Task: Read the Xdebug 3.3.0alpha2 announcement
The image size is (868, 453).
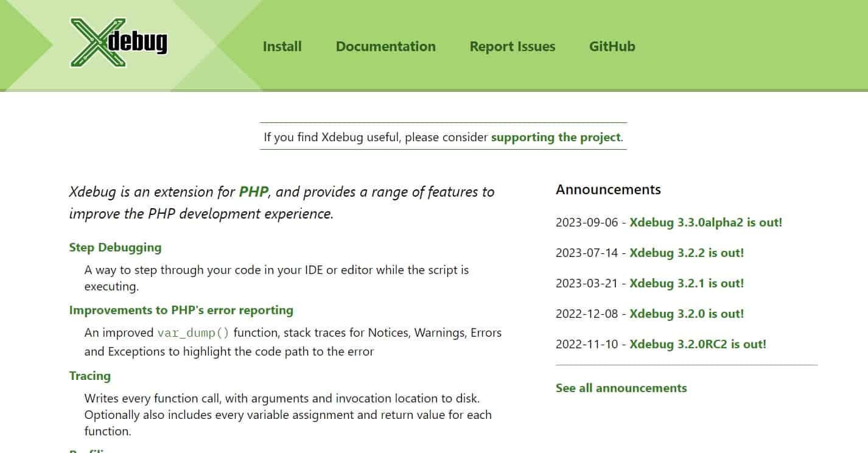Action: (705, 223)
